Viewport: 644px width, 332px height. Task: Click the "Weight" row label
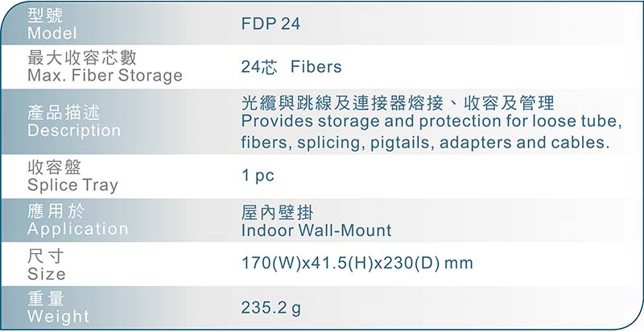point(59,317)
